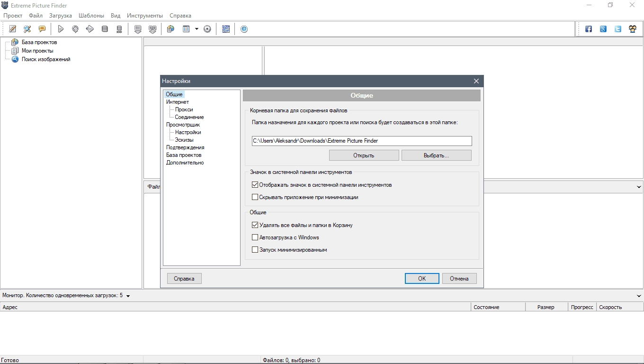Select База проектов in the settings dialog tree
Viewport: 644px width, 364px height.
coord(184,155)
